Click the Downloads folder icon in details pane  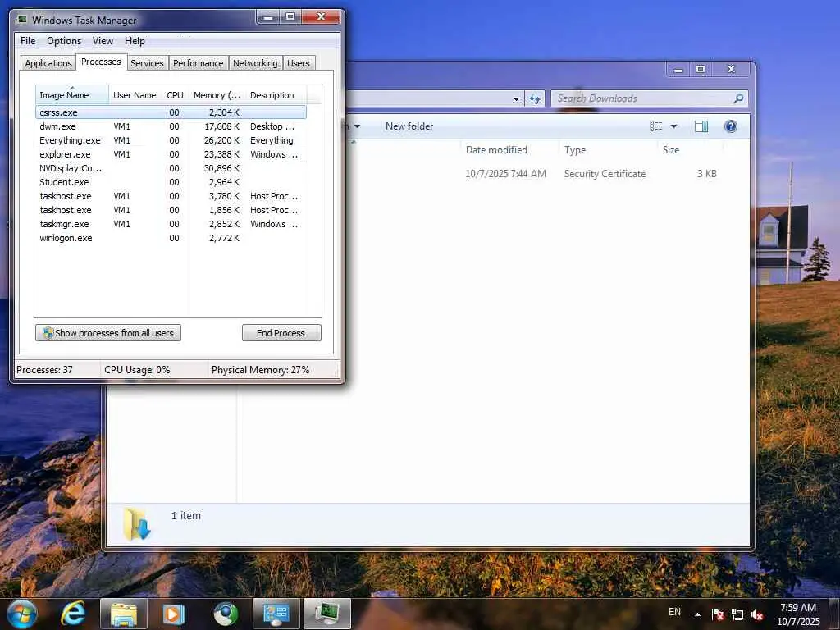(137, 524)
